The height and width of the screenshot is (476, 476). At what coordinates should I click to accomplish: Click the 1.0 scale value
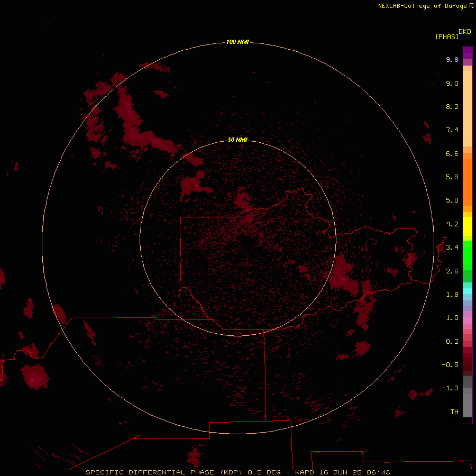[x=452, y=318]
